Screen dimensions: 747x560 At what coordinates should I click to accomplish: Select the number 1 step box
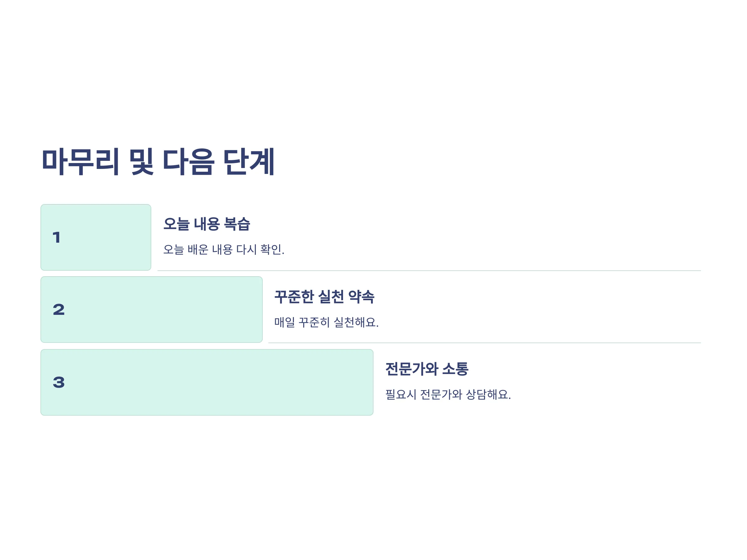pos(96,237)
